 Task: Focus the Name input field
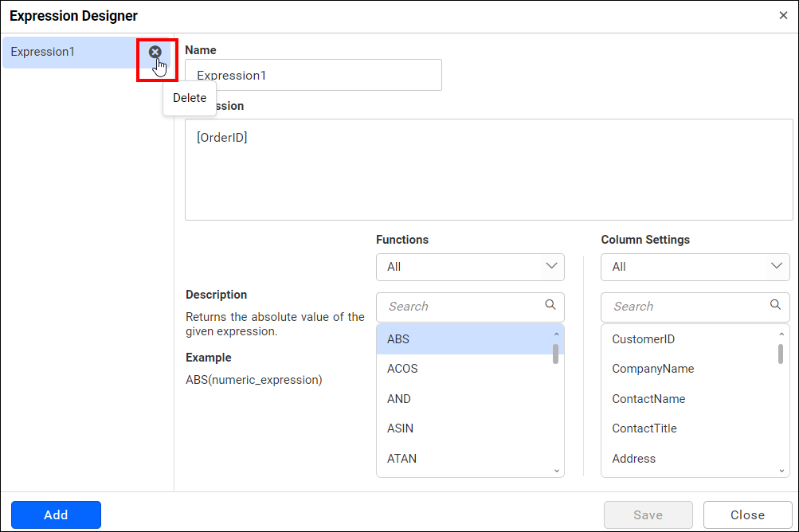[x=313, y=76]
